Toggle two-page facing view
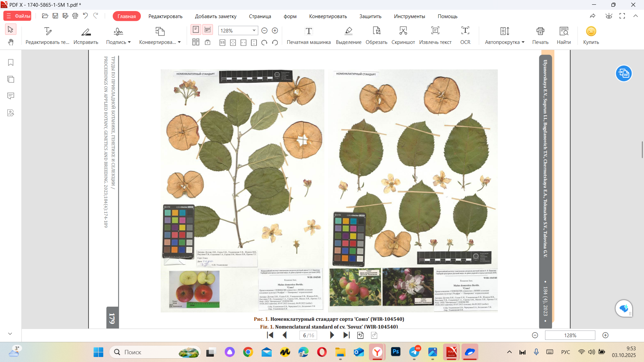 pos(196,42)
